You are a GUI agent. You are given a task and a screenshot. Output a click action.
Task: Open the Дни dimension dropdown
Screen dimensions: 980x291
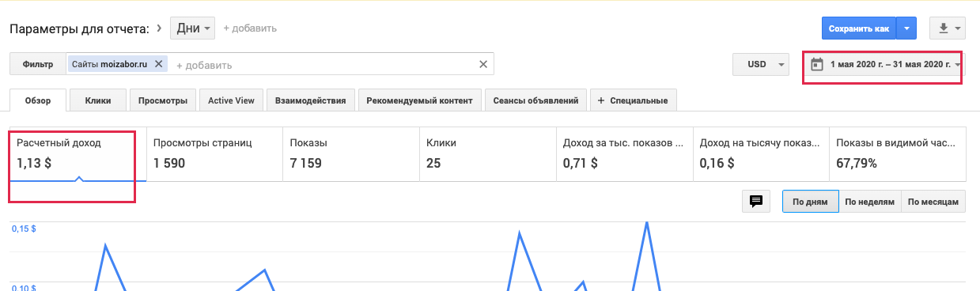[x=192, y=28]
